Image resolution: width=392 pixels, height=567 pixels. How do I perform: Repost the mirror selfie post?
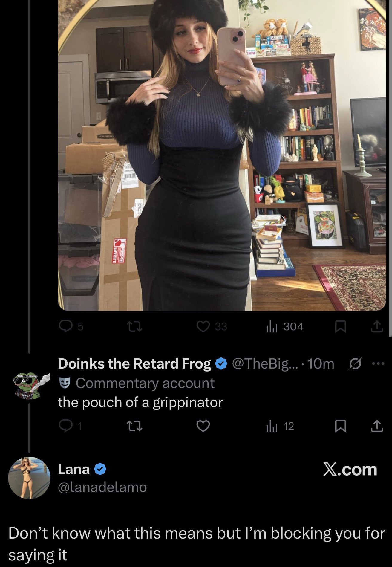pos(134,326)
